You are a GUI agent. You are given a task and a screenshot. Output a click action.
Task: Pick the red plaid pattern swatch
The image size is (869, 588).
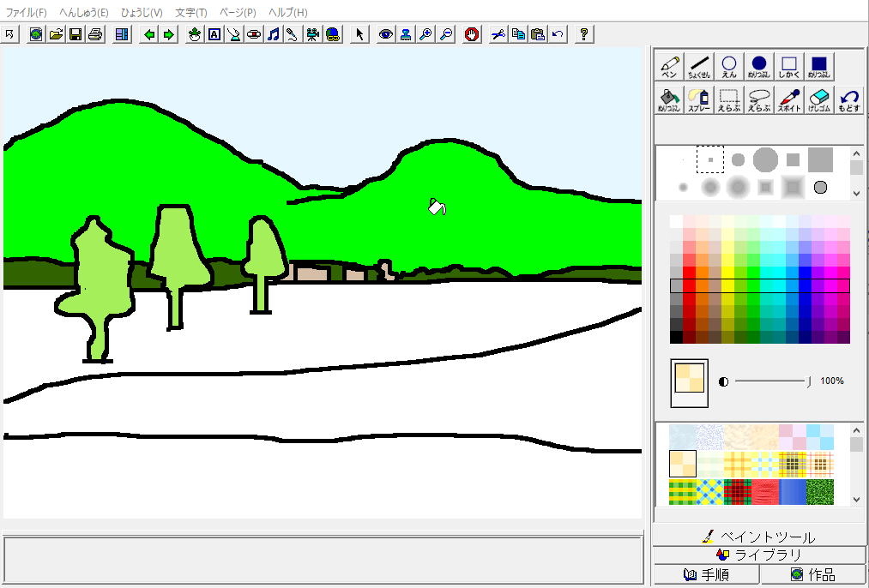[737, 492]
